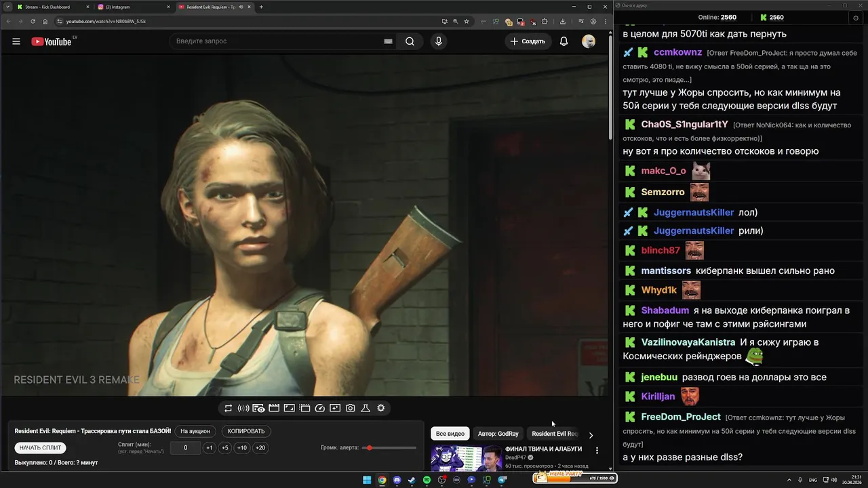Click the chat window settings gear icon

click(856, 18)
